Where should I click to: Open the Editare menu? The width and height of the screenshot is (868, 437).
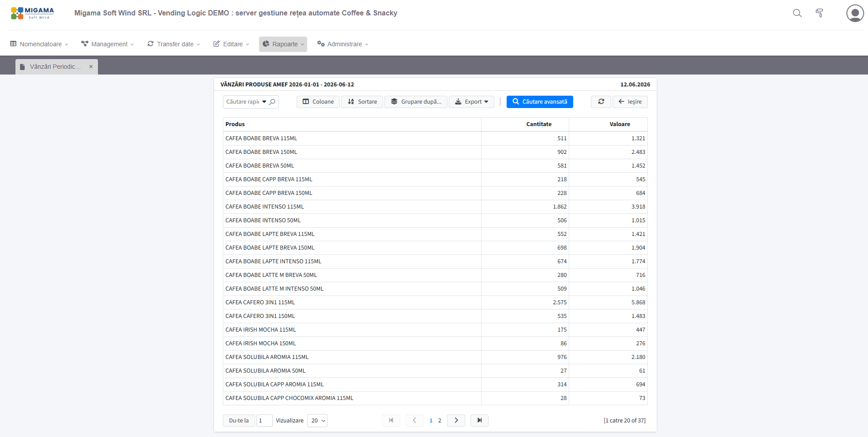coord(231,44)
